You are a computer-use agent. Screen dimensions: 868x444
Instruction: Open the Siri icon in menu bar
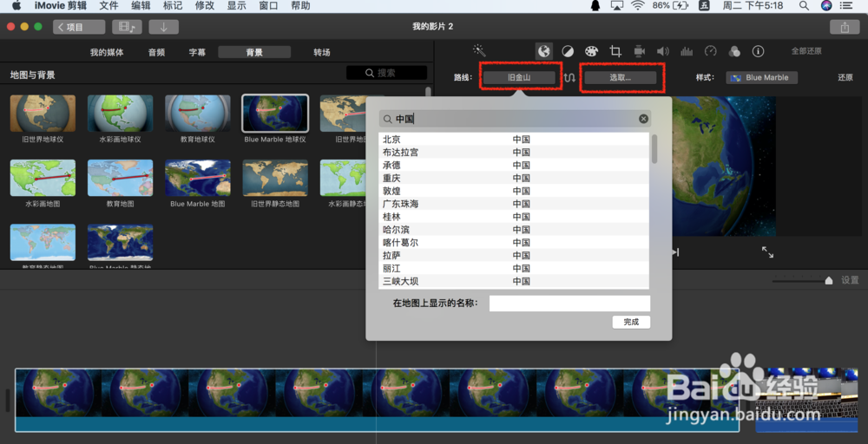click(x=826, y=5)
